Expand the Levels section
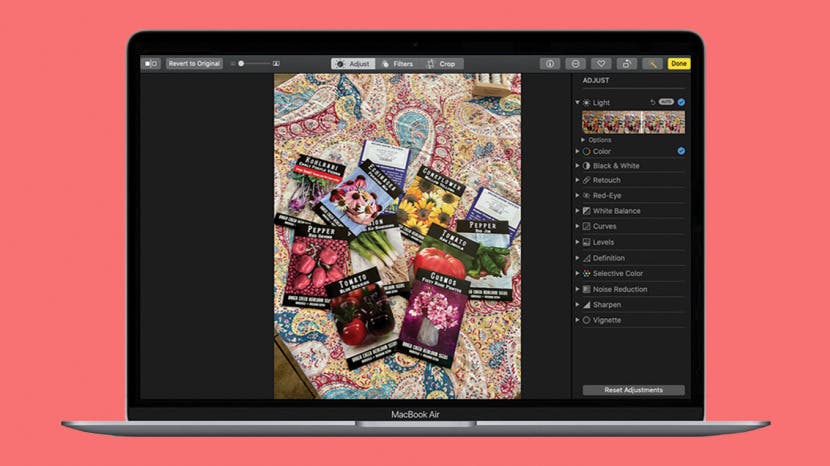The height and width of the screenshot is (466, 830). coord(578,242)
